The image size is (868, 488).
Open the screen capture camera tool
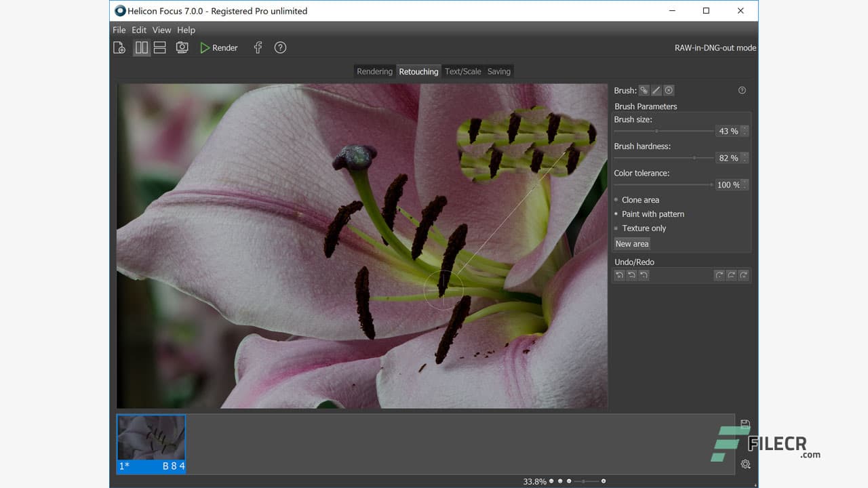click(x=182, y=47)
